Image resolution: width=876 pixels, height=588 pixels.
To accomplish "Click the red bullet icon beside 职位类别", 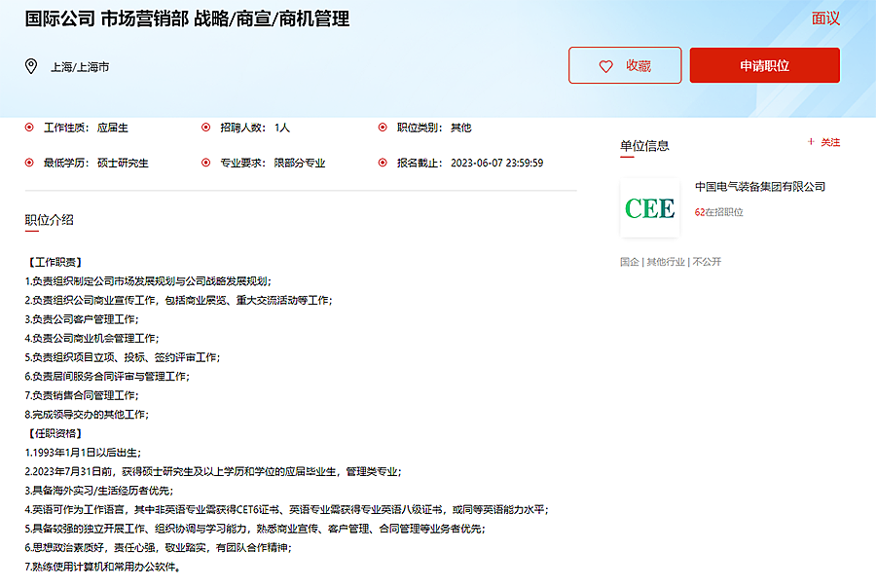I will click(383, 127).
